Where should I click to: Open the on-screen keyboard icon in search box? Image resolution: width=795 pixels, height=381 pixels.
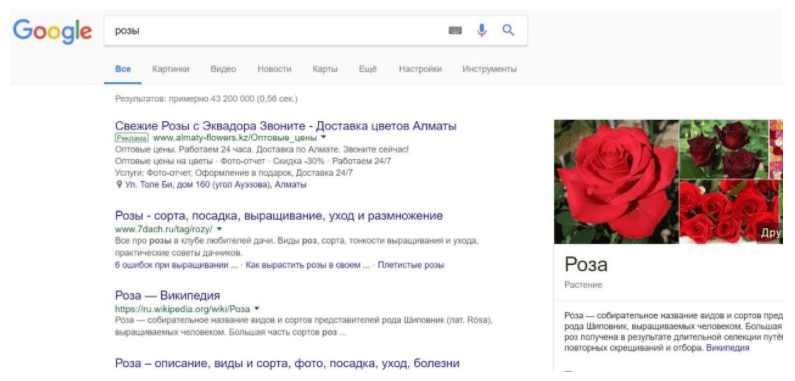(455, 31)
